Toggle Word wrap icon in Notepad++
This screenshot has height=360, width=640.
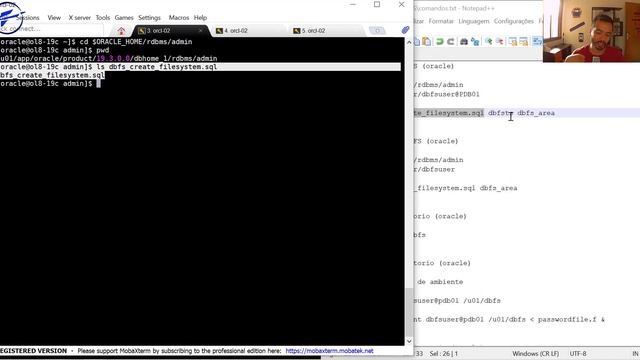[537, 42]
